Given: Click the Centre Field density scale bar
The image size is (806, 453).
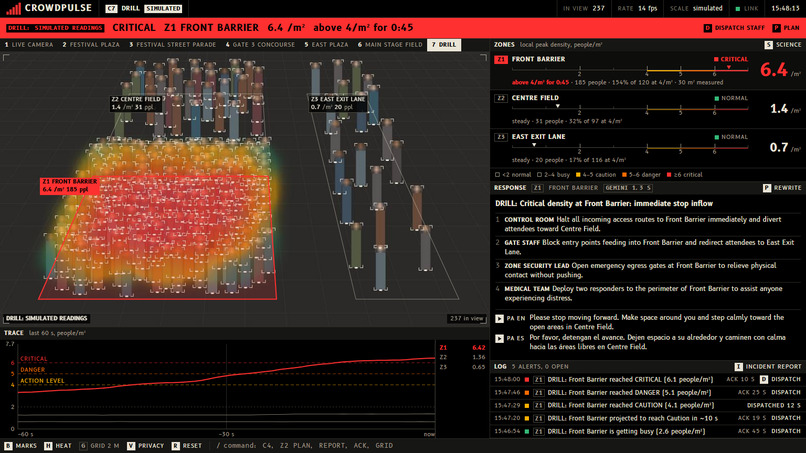Looking at the screenshot, I should 630,110.
